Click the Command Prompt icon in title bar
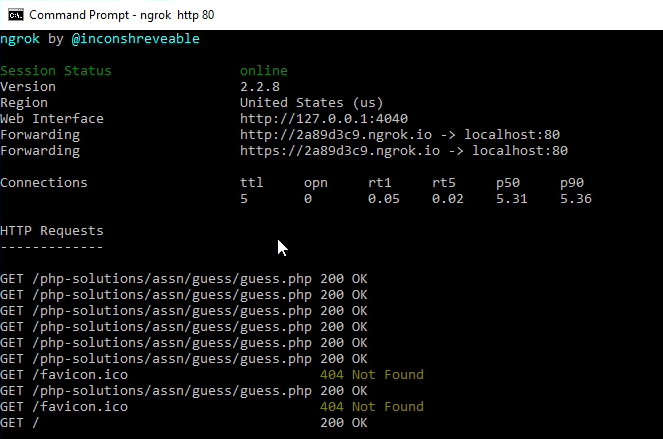 pos(13,15)
